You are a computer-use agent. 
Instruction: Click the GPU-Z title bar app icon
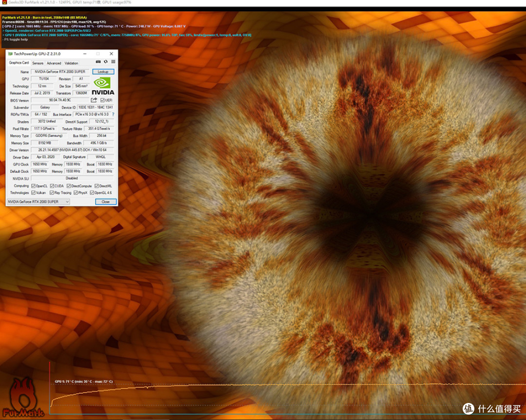[10, 54]
